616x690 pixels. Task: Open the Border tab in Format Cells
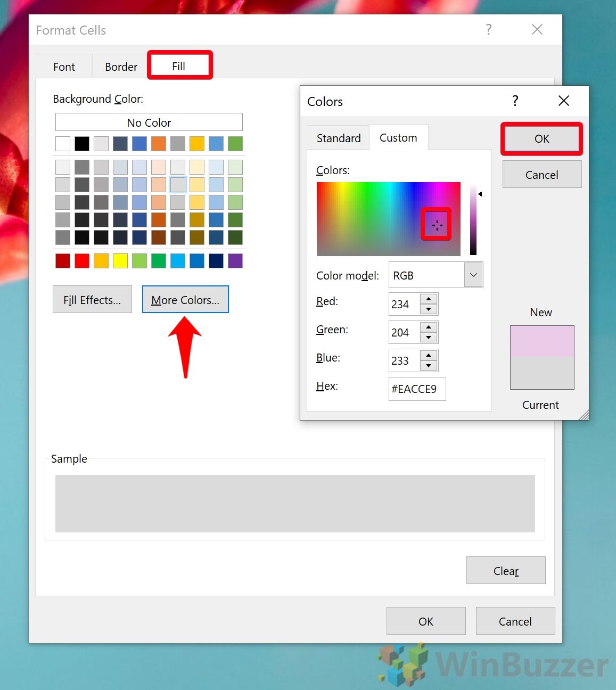pyautogui.click(x=120, y=67)
